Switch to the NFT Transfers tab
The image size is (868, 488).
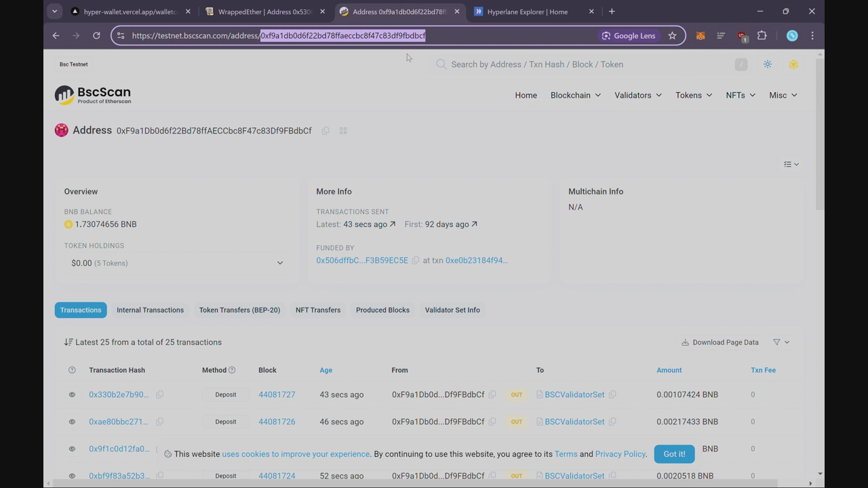tap(318, 310)
